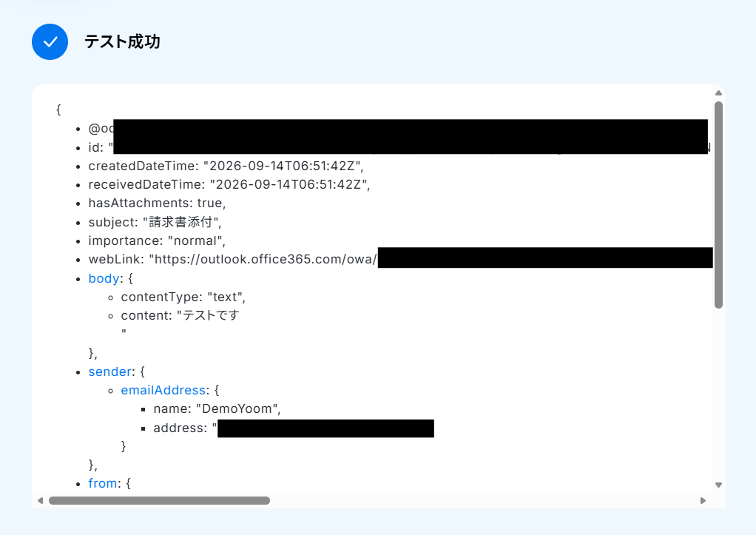Click the name DemoYoom entry

(x=217, y=408)
